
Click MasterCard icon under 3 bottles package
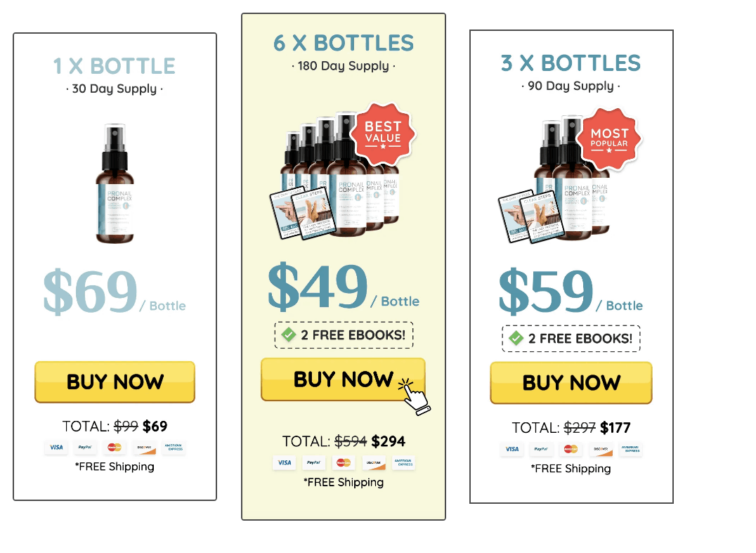[x=571, y=449]
